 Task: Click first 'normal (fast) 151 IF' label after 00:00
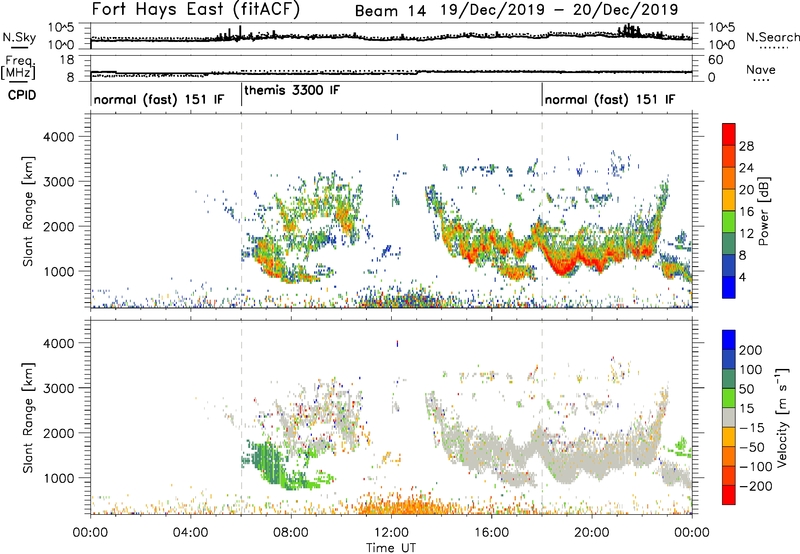(159, 99)
